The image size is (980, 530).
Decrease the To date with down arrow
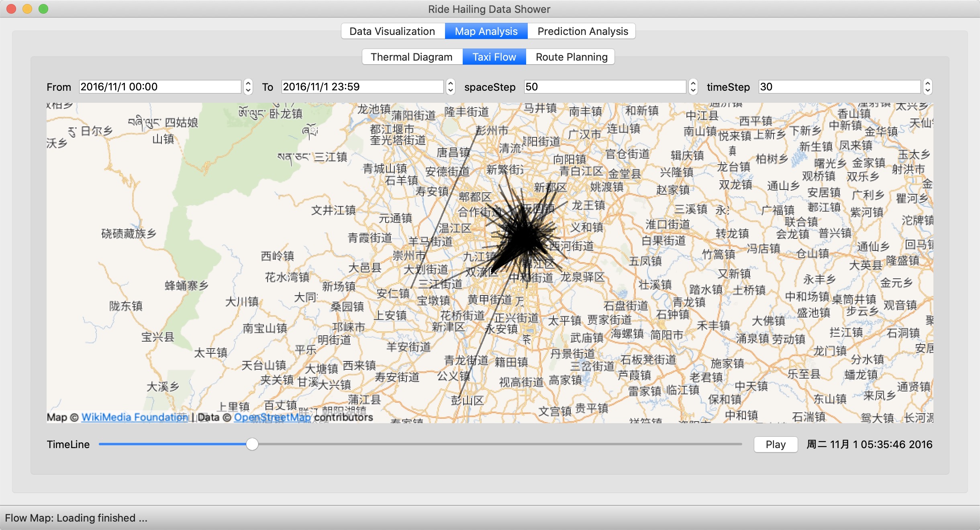pos(451,91)
